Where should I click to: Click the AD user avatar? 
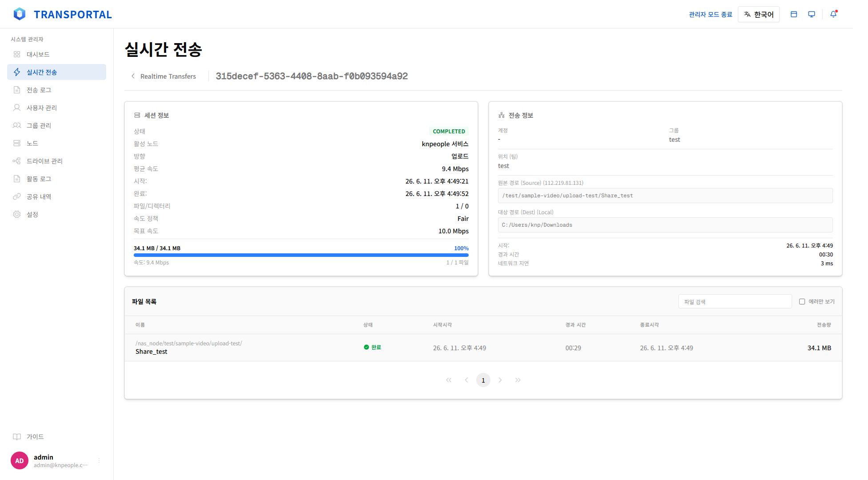[20, 461]
